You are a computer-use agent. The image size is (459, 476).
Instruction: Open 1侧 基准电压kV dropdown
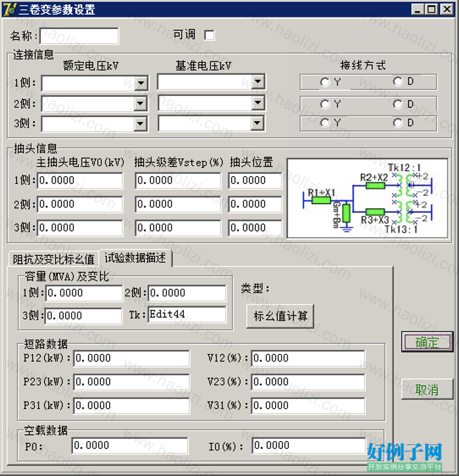click(x=258, y=81)
